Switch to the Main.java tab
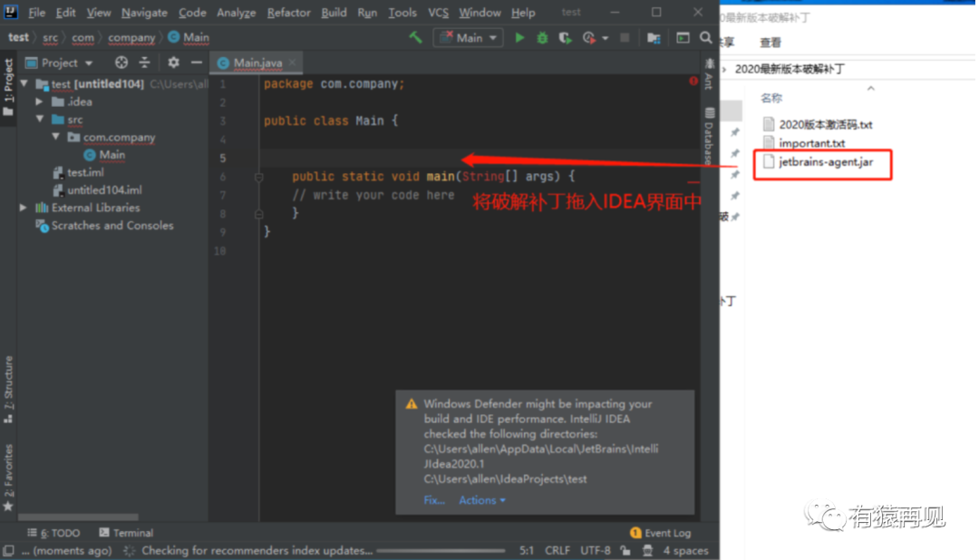This screenshot has width=979, height=560. pyautogui.click(x=257, y=63)
